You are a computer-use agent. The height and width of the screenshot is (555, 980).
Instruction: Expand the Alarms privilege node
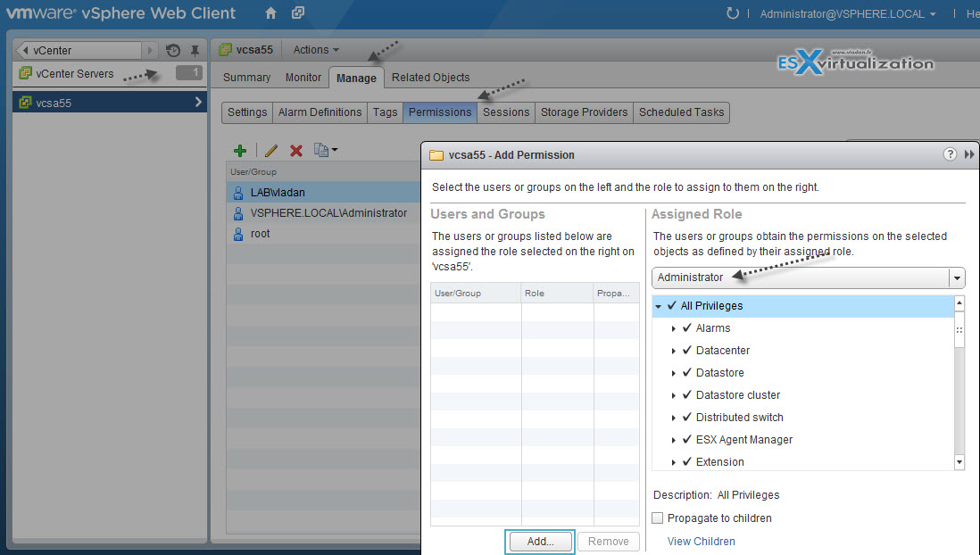coord(673,328)
